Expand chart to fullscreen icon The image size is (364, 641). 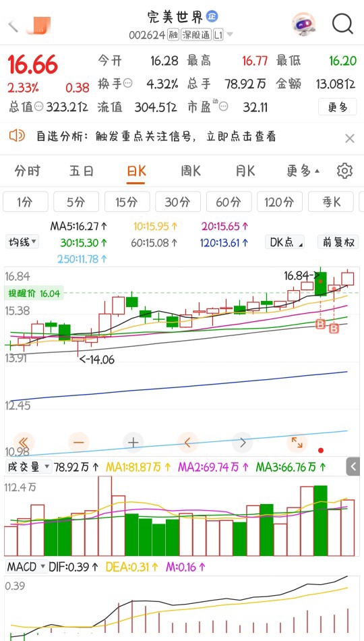point(297,443)
